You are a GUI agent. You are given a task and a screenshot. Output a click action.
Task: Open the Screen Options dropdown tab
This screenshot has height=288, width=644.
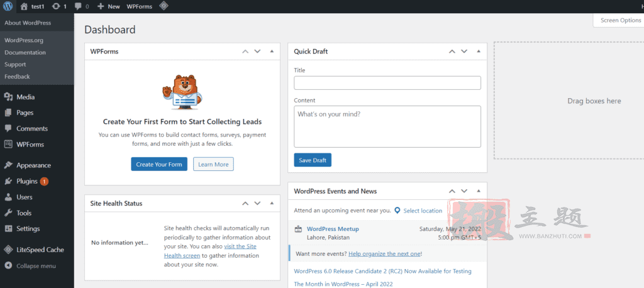(619, 20)
